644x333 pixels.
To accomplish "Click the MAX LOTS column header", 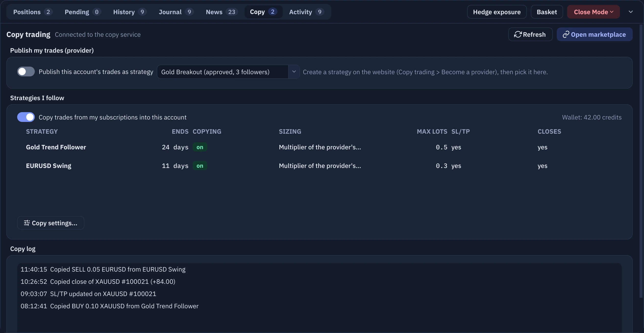I will click(432, 131).
